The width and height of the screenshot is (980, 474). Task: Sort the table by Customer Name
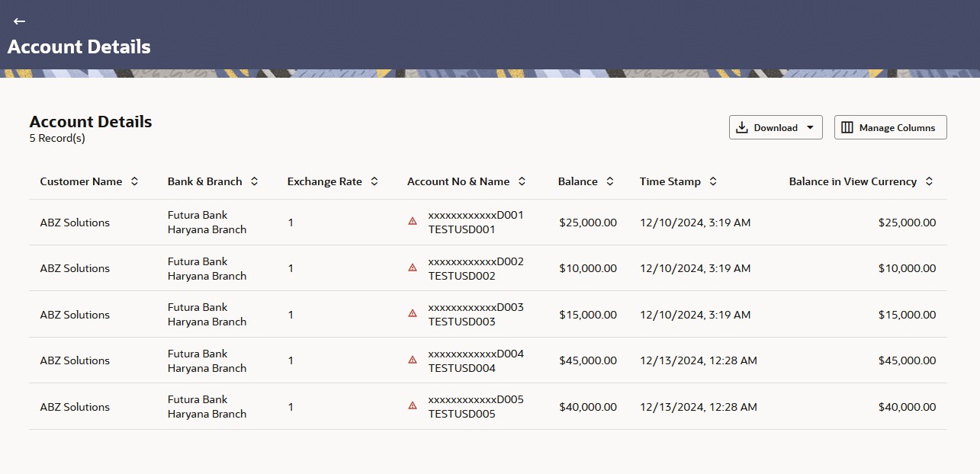click(x=134, y=181)
